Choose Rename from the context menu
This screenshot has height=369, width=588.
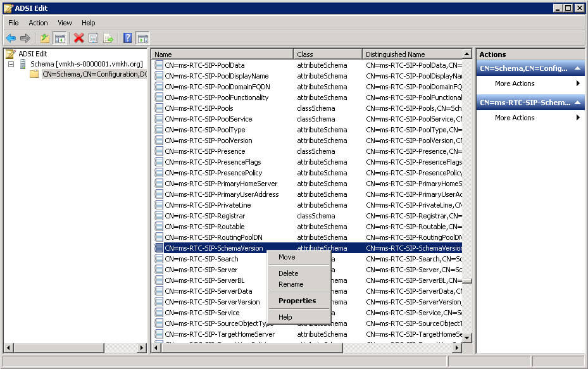tap(299, 285)
